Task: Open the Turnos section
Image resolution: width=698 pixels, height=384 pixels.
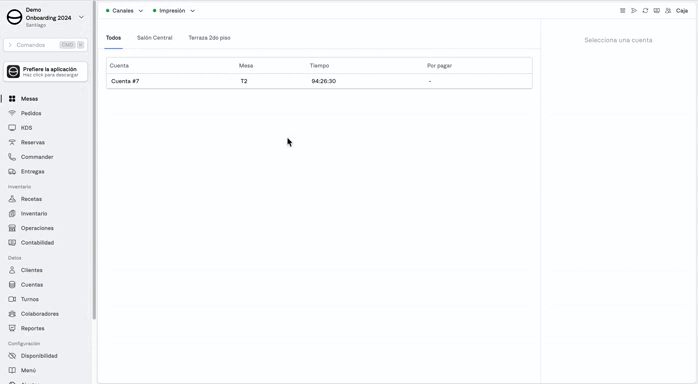Action: click(29, 299)
